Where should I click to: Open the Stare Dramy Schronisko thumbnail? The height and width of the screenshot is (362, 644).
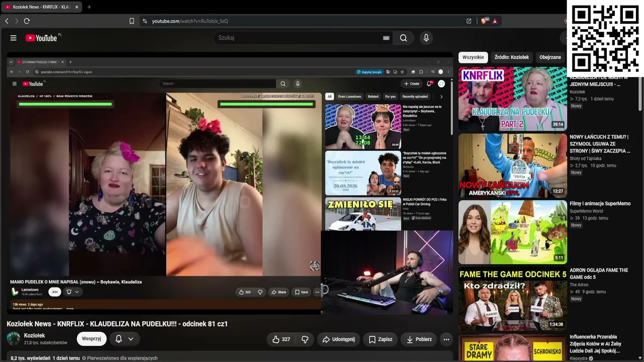tap(513, 348)
